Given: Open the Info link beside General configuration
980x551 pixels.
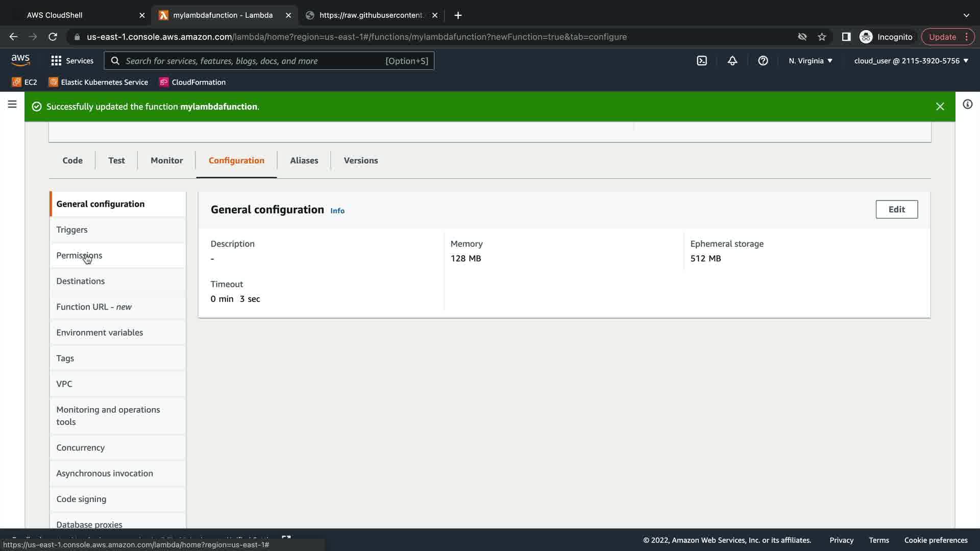Looking at the screenshot, I should (337, 211).
